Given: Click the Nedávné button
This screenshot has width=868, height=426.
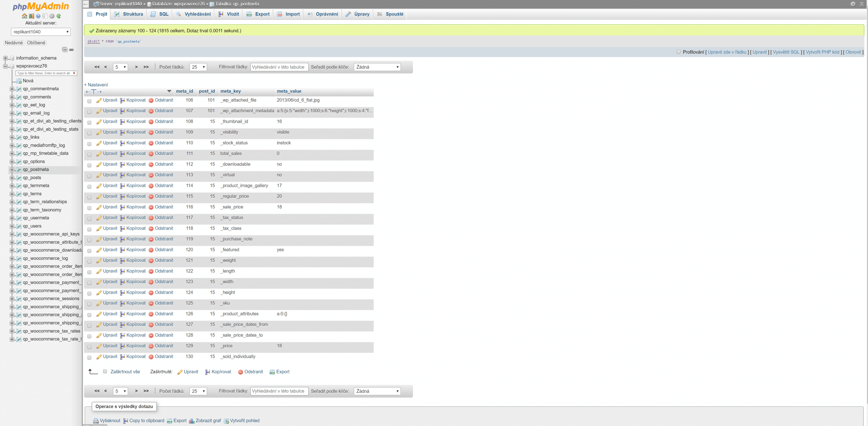Looking at the screenshot, I should (x=14, y=43).
